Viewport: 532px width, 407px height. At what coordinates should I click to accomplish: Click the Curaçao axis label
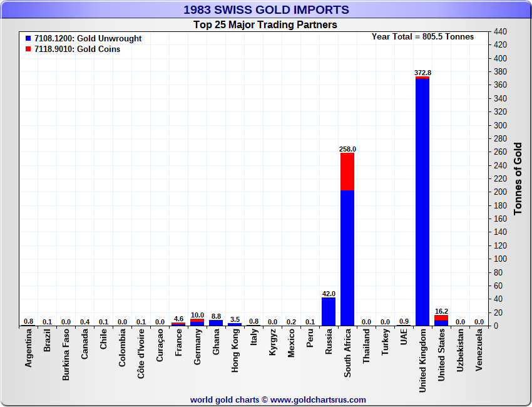click(x=160, y=345)
